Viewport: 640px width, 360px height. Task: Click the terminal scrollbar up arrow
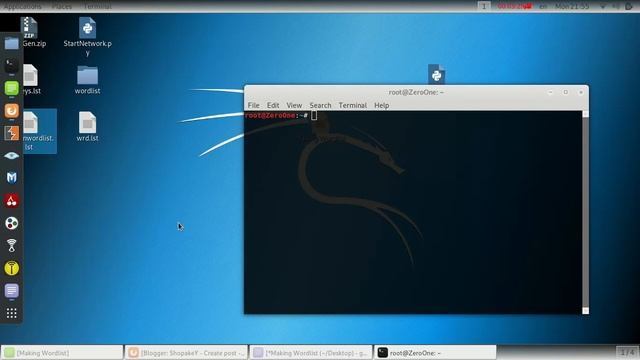(585, 114)
